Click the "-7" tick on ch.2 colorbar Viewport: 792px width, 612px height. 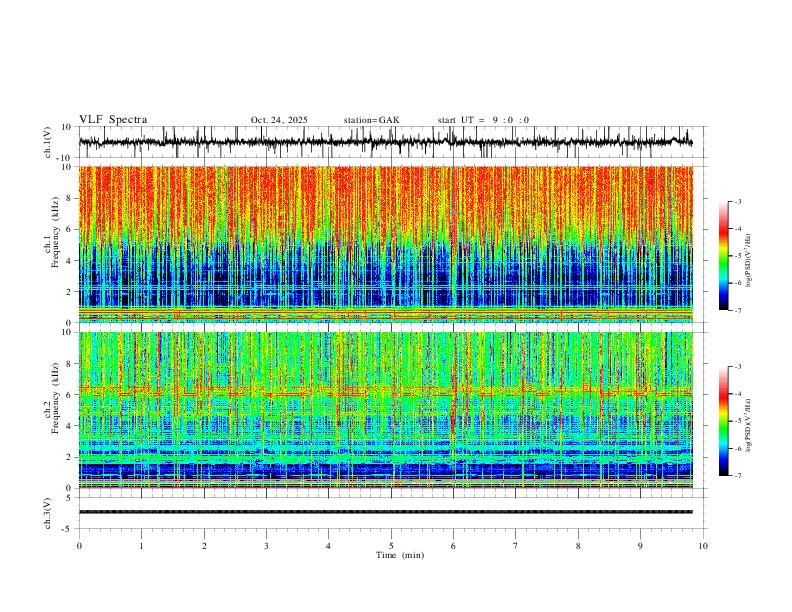[x=737, y=475]
